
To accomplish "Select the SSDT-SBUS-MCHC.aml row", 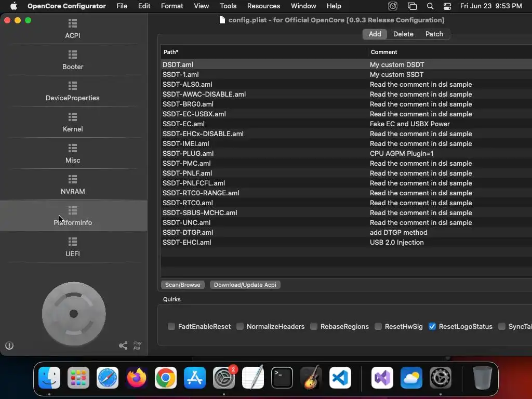I will [347, 212].
